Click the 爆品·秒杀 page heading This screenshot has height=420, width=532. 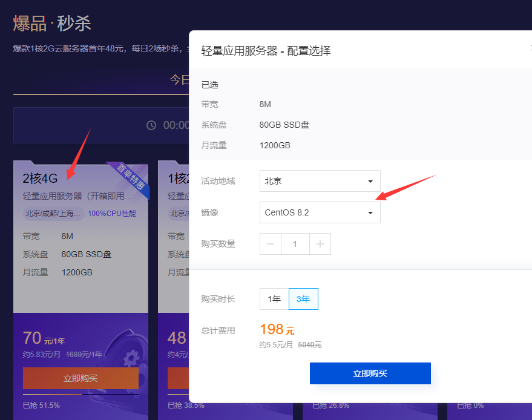click(52, 24)
